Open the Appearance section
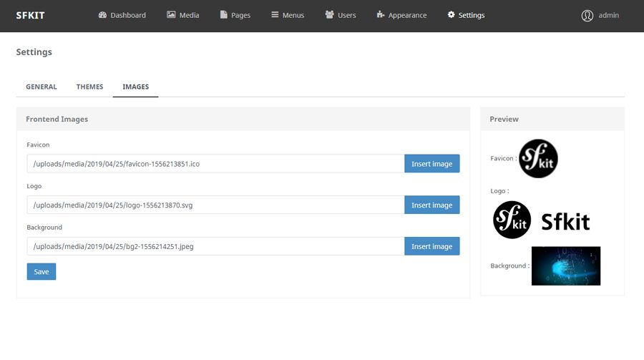 [401, 15]
